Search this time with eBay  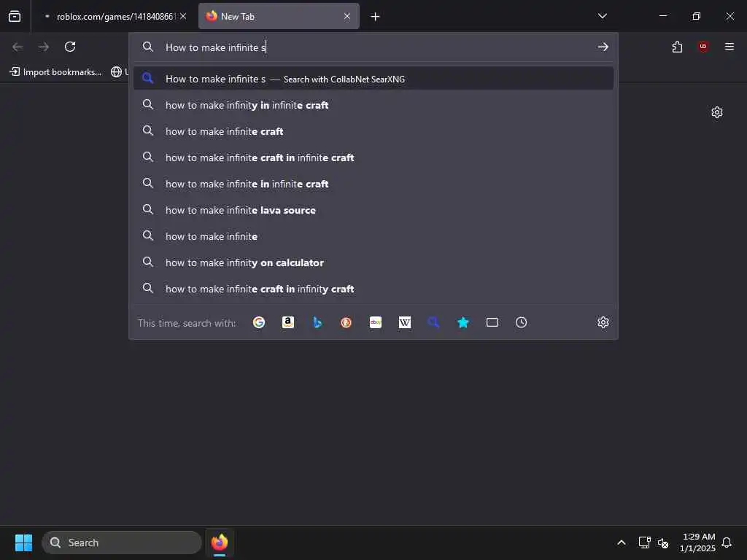[376, 322]
